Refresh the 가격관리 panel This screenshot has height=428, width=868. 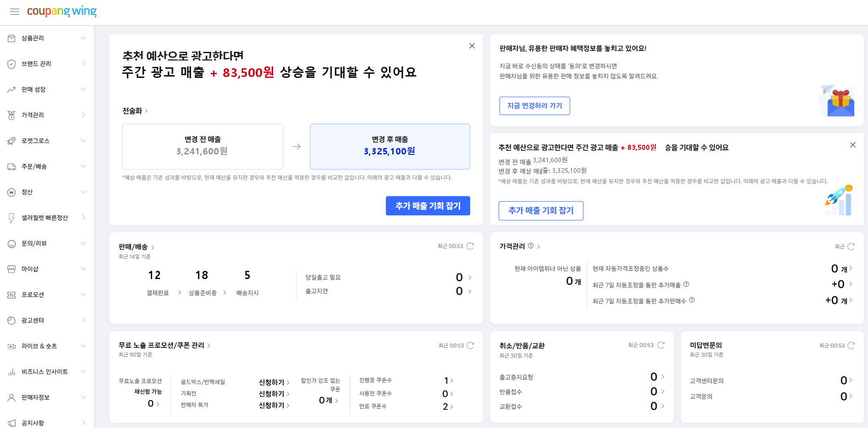[851, 247]
